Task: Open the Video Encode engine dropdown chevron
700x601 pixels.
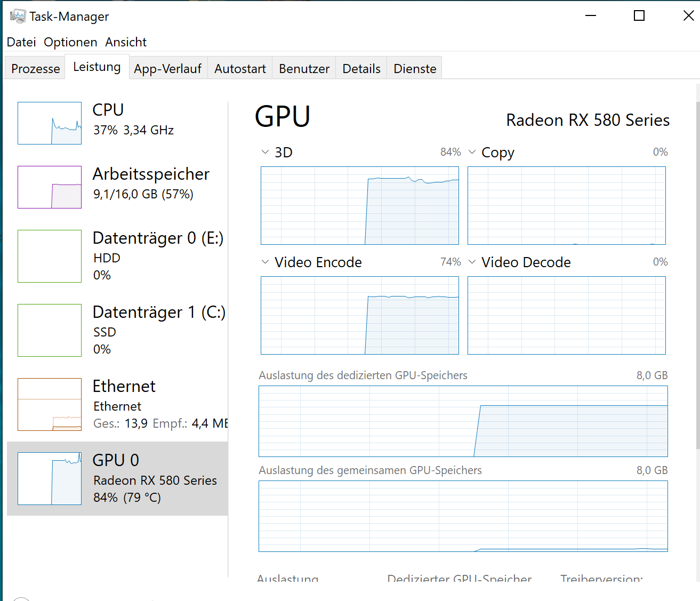Action: point(265,262)
